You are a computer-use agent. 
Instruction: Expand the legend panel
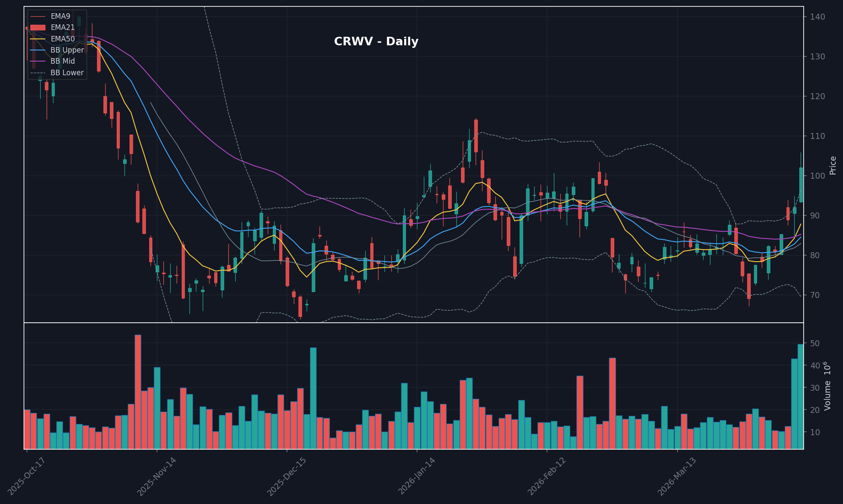[57, 44]
